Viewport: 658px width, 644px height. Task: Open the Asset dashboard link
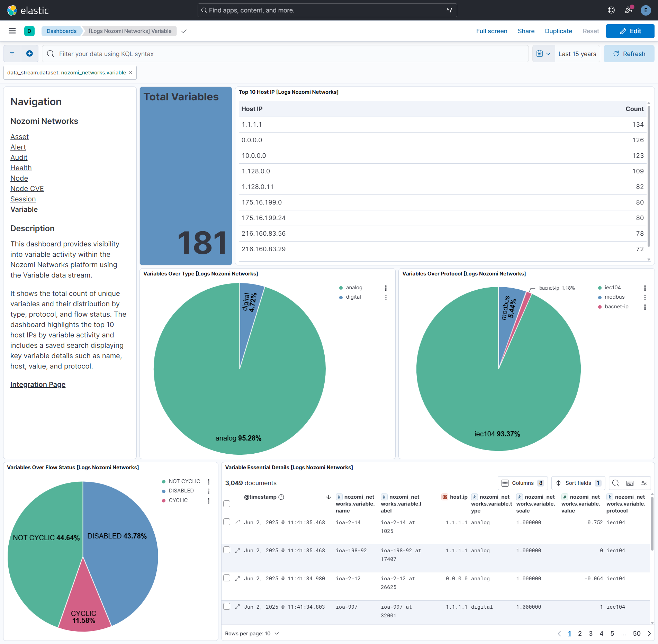tap(19, 137)
